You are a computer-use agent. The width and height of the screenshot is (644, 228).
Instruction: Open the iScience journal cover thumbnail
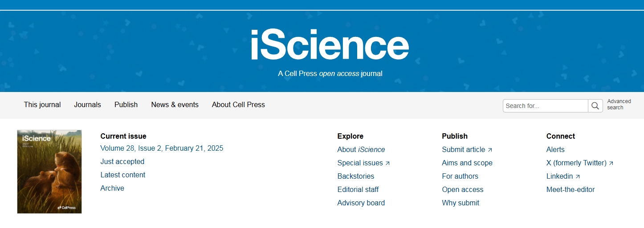[49, 172]
